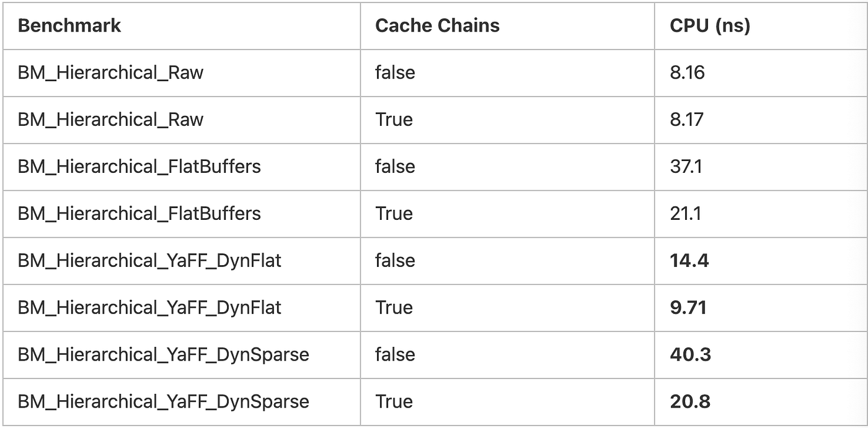Select the 21.1 CPU value
The height and width of the screenshot is (428, 868).
(x=685, y=214)
